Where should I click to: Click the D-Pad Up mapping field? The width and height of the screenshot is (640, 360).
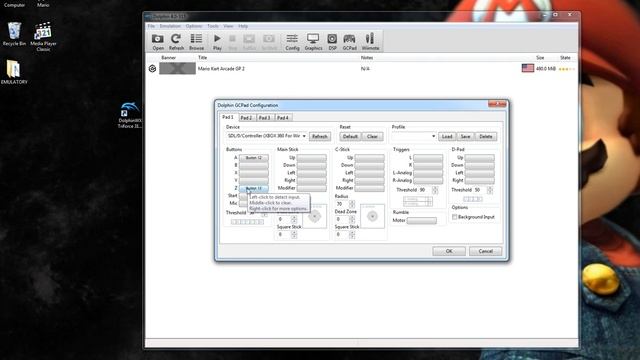point(480,158)
